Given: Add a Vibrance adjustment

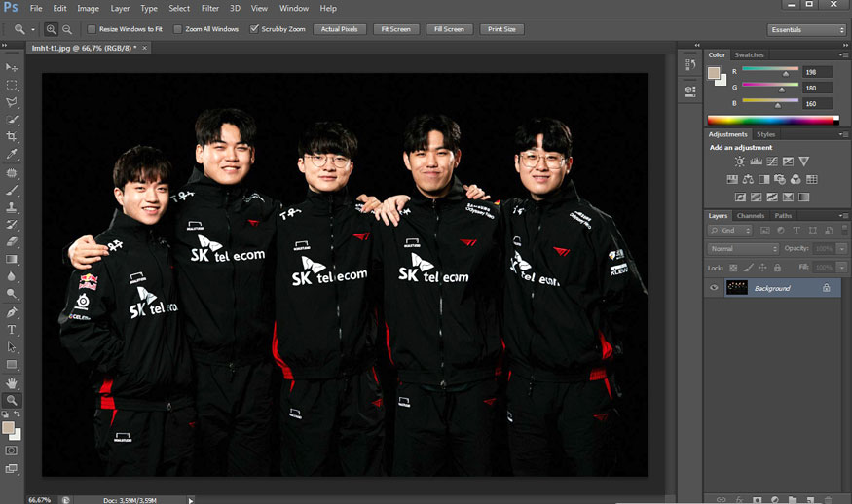Looking at the screenshot, I should [x=804, y=162].
